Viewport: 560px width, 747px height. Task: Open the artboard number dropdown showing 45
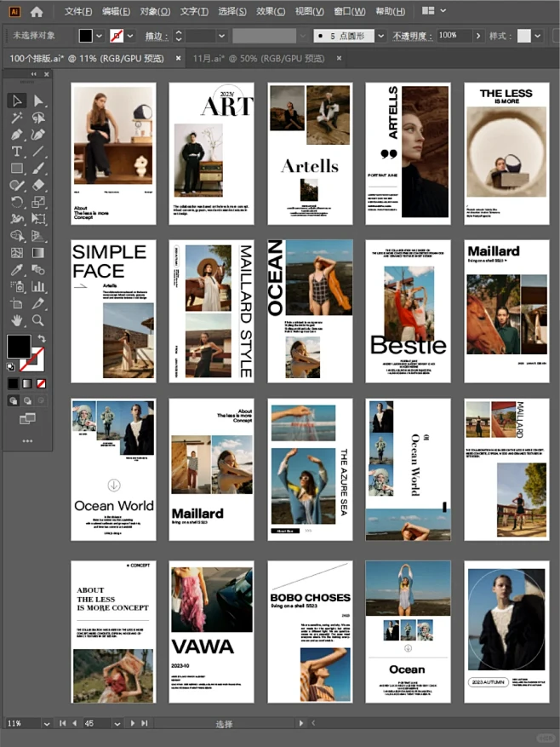117,723
